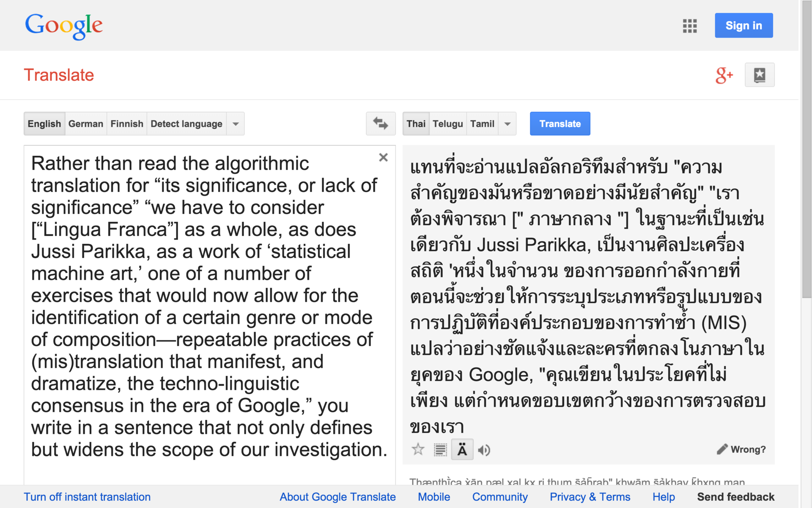Open About Google Translate link
Viewport: 812px width, 508px height.
pyautogui.click(x=337, y=497)
